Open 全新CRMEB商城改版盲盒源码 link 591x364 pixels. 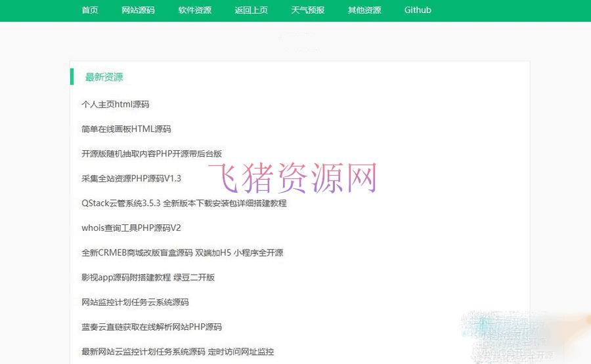click(183, 253)
